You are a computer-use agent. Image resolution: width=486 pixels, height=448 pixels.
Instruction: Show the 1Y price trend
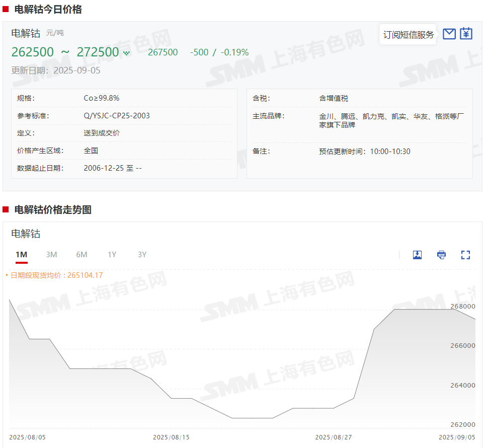(x=112, y=255)
